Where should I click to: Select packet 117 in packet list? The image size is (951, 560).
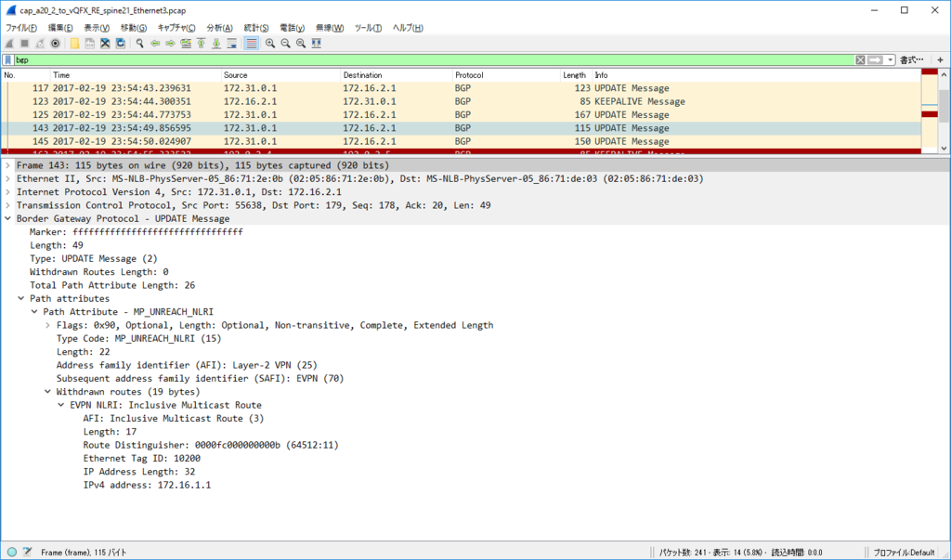pyautogui.click(x=461, y=88)
